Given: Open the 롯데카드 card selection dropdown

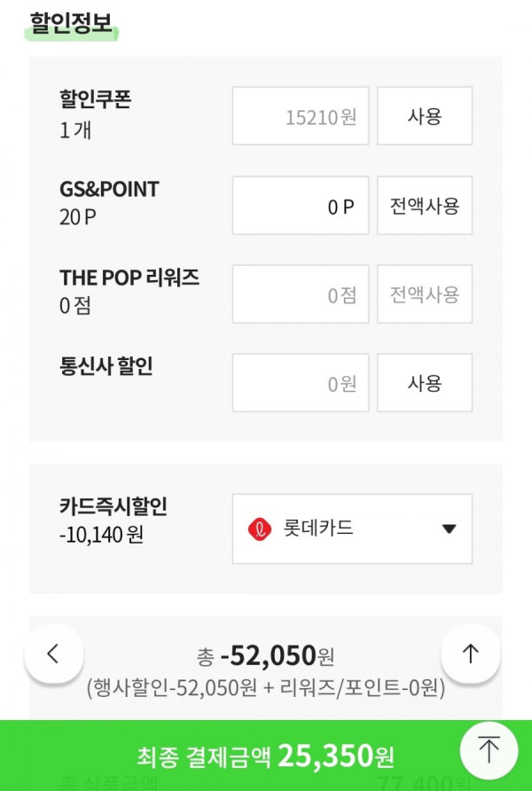Looking at the screenshot, I should point(352,529).
